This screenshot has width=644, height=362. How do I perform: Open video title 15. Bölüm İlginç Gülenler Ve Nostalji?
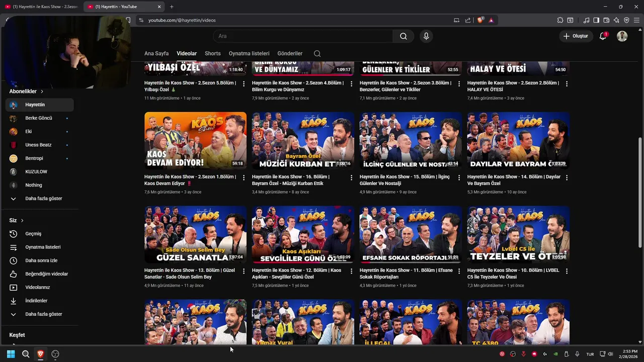[405, 180]
